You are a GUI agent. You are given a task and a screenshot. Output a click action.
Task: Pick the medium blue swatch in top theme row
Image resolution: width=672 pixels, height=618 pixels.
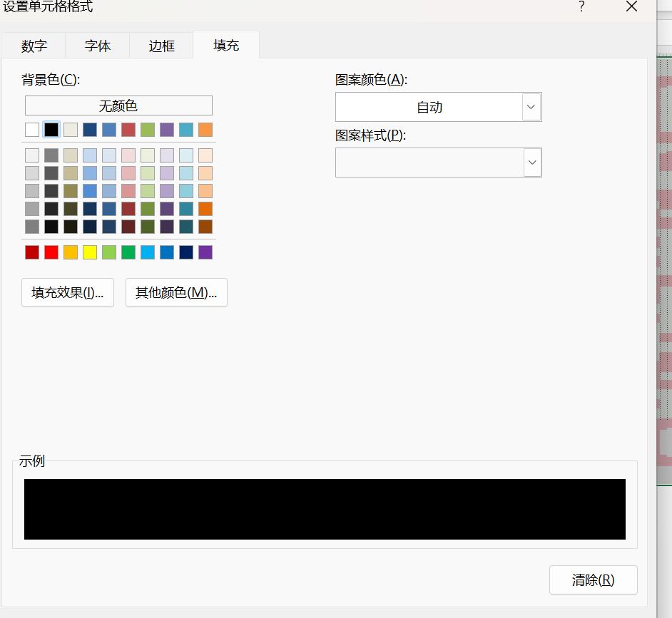109,130
